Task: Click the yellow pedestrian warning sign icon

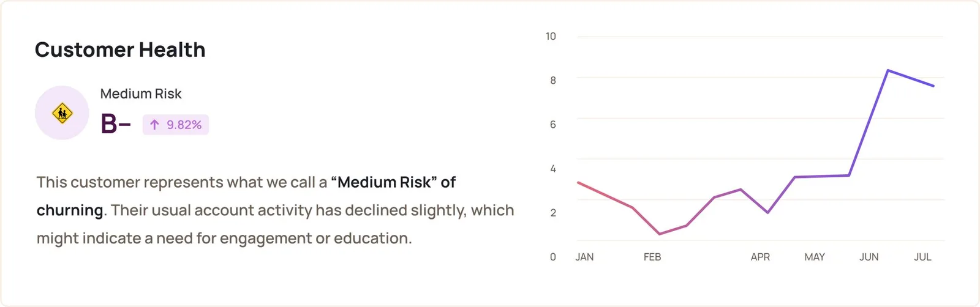Action: pos(62,113)
